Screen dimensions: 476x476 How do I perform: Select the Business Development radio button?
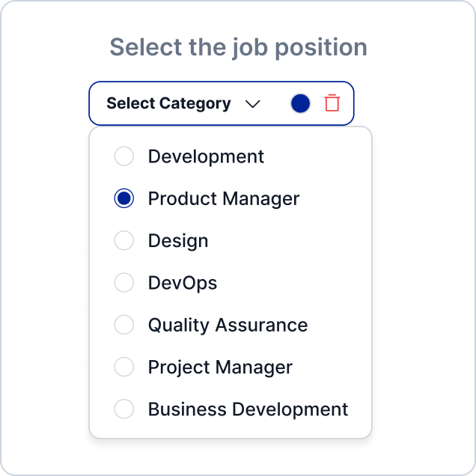pos(123,409)
